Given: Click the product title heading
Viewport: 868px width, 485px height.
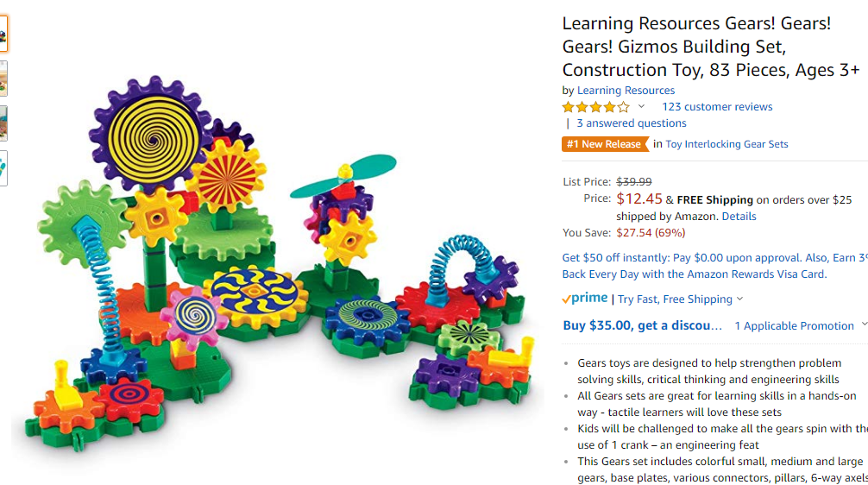Looking at the screenshot, I should (x=711, y=47).
